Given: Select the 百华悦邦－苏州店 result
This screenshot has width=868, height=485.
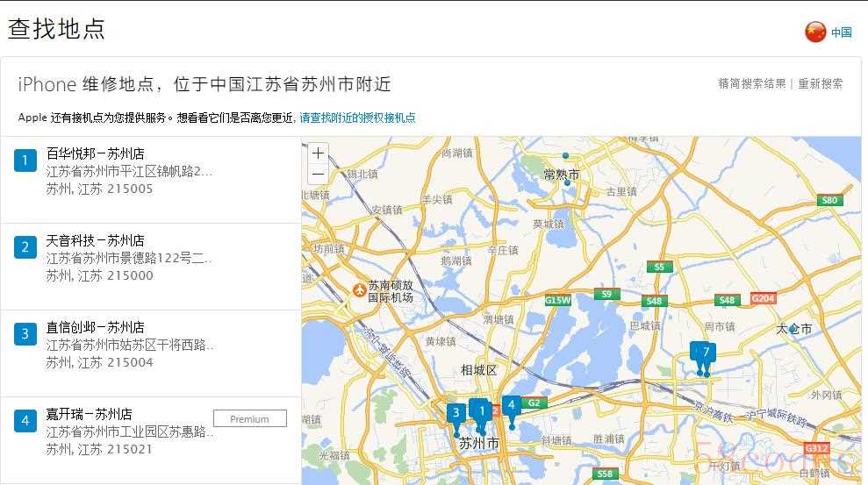Looking at the screenshot, I should coord(151,180).
